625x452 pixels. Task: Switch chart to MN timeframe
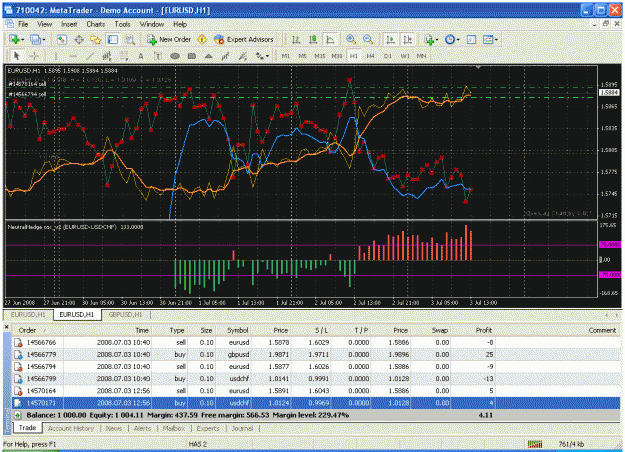[421, 56]
